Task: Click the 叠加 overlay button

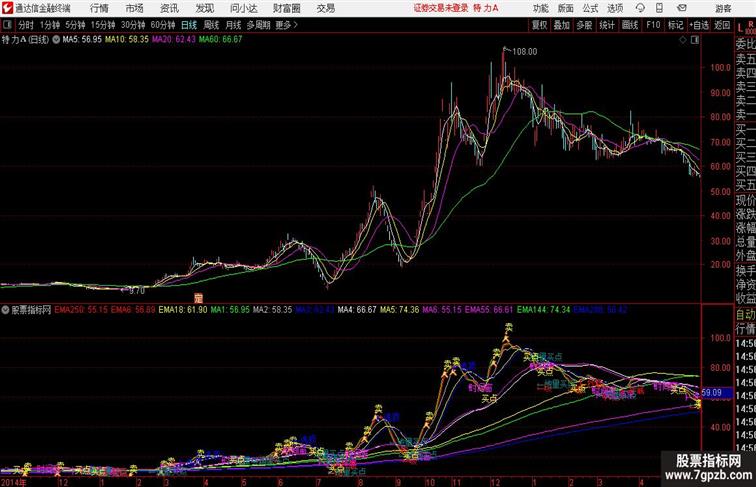Action: coord(562,25)
